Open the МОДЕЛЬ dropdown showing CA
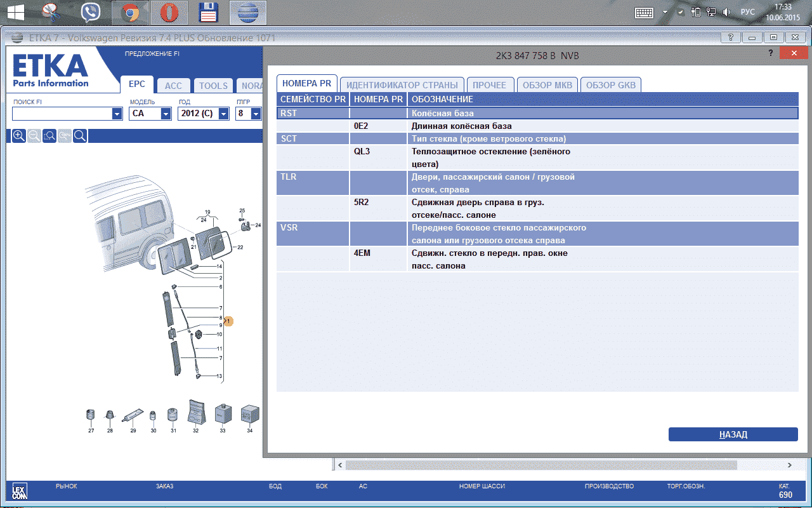Screen dimensions: 812x508 pyautogui.click(x=150, y=114)
